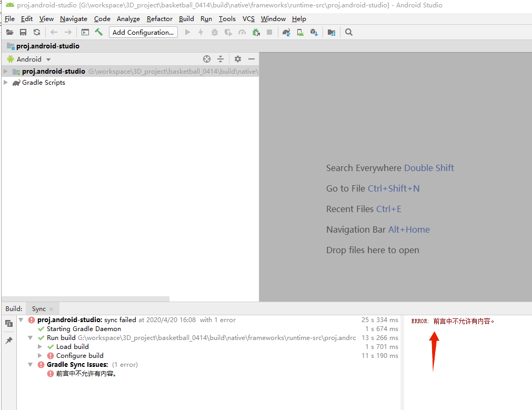Click the Search Everywhere magnifier icon
This screenshot has height=410, width=532.
pyautogui.click(x=349, y=32)
